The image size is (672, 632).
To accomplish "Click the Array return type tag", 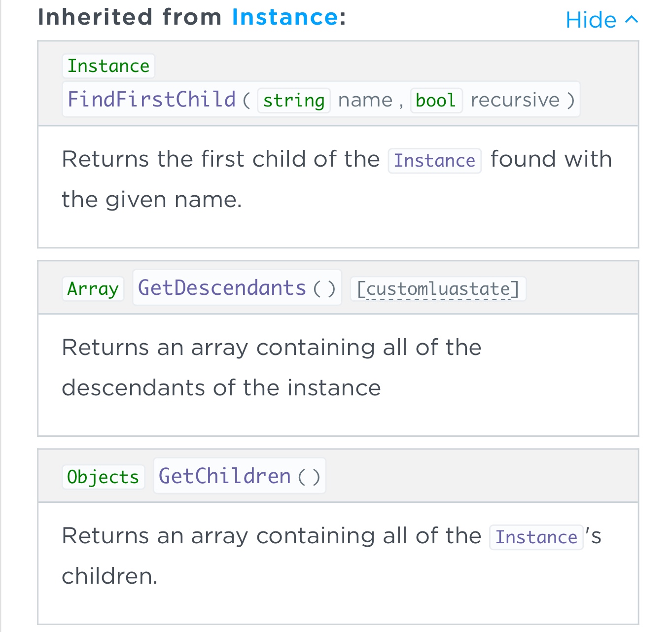I will (x=93, y=289).
